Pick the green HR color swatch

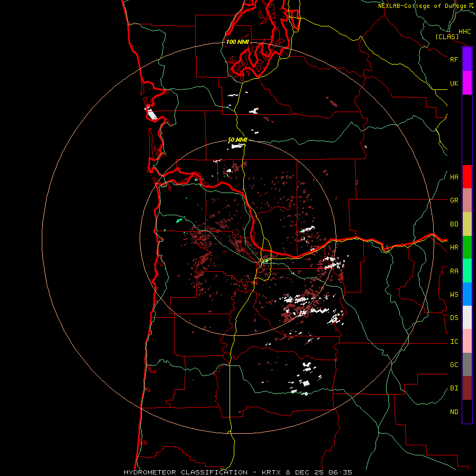[x=467, y=248]
